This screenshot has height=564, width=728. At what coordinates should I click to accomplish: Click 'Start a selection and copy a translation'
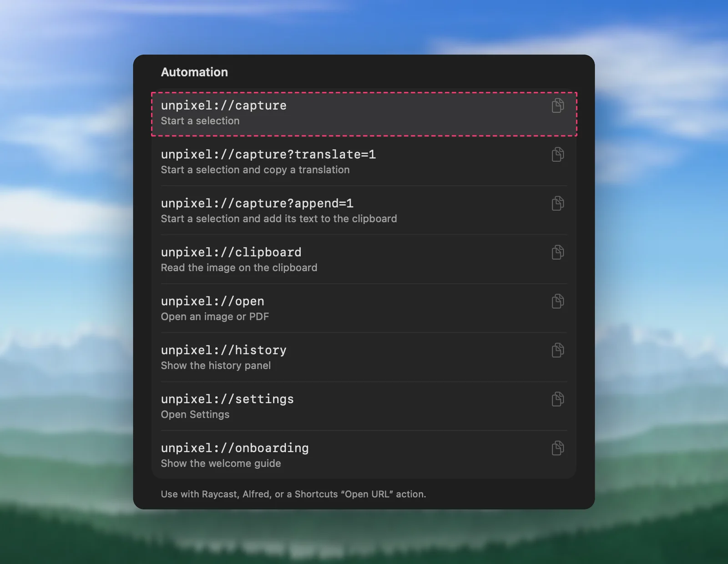point(255,170)
